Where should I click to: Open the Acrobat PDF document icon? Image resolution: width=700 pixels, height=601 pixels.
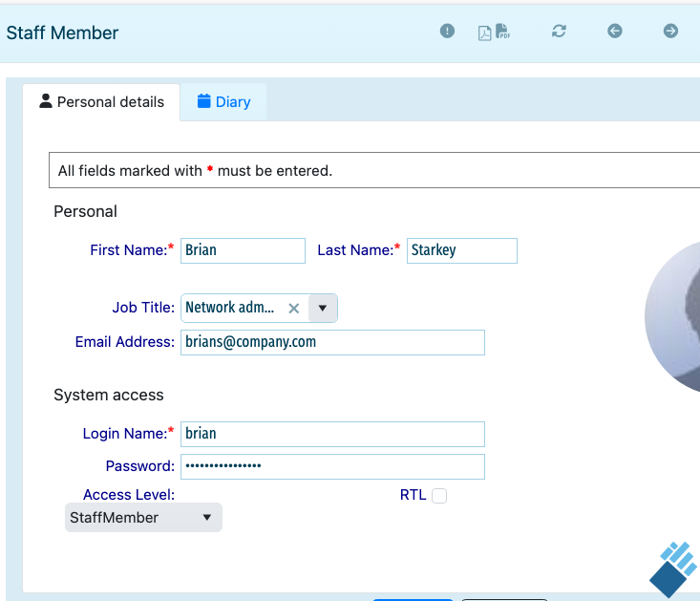[x=484, y=33]
